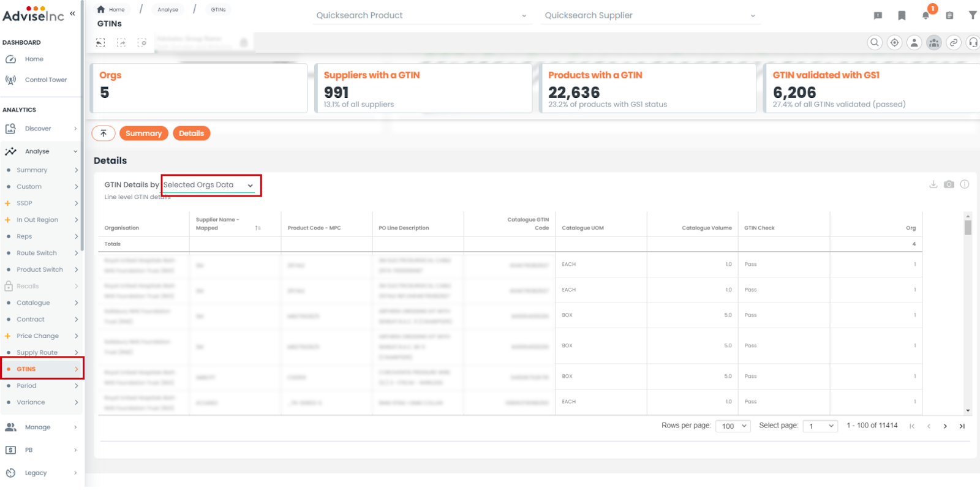Open the clipboard icon in header
Screen dimensions: 980x493
tap(949, 15)
